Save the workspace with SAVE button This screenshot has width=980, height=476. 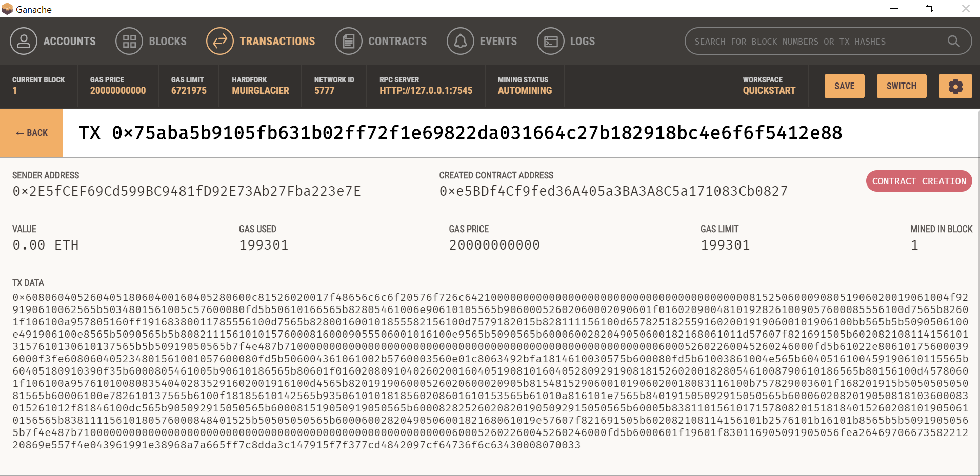pyautogui.click(x=845, y=86)
